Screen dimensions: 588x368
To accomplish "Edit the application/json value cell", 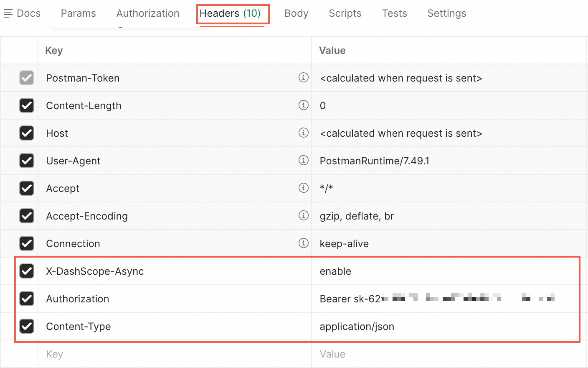I will [357, 327].
